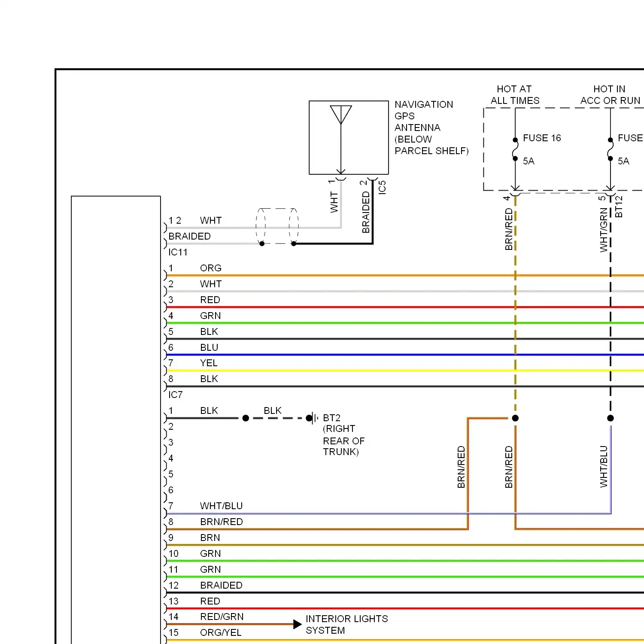
Task: Click the BLK wire label at pin 5
Action: (209, 331)
